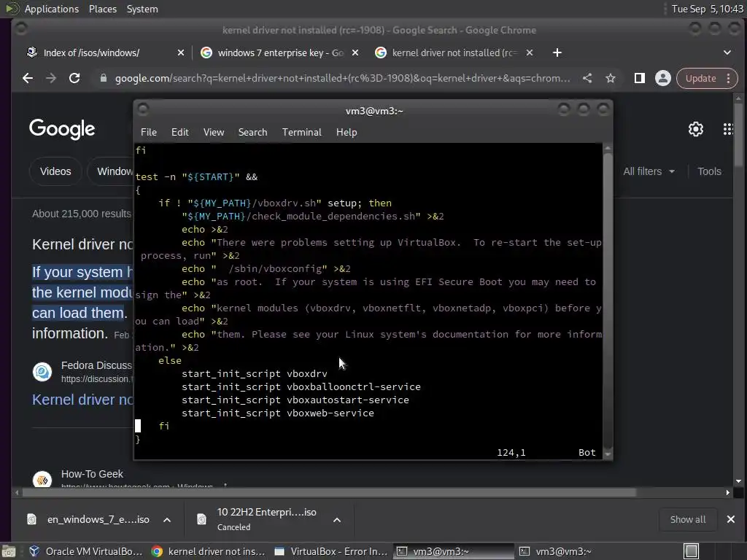The width and height of the screenshot is (747, 560).
Task: Click the en_windows_7 iso file icon
Action: [x=32, y=519]
